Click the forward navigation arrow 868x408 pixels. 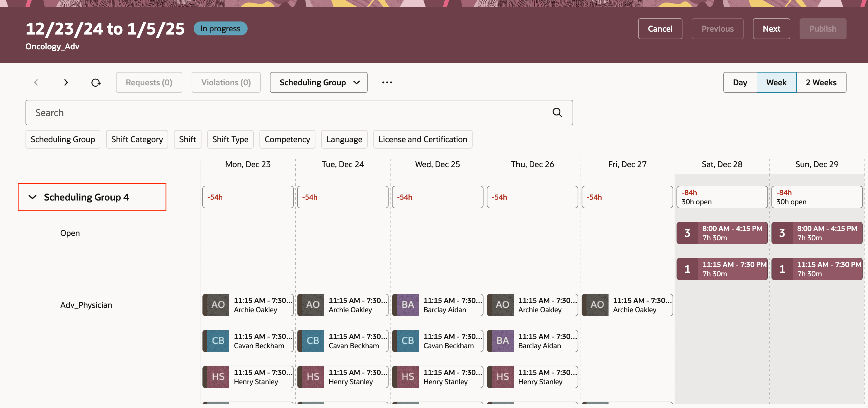pos(66,82)
